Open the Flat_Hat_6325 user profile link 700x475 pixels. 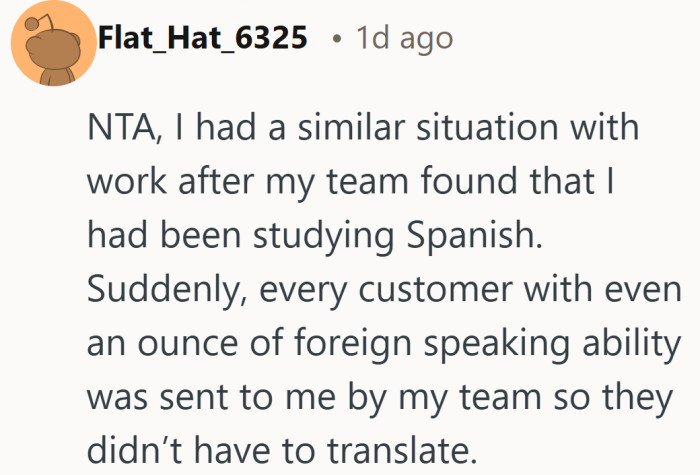click(203, 38)
